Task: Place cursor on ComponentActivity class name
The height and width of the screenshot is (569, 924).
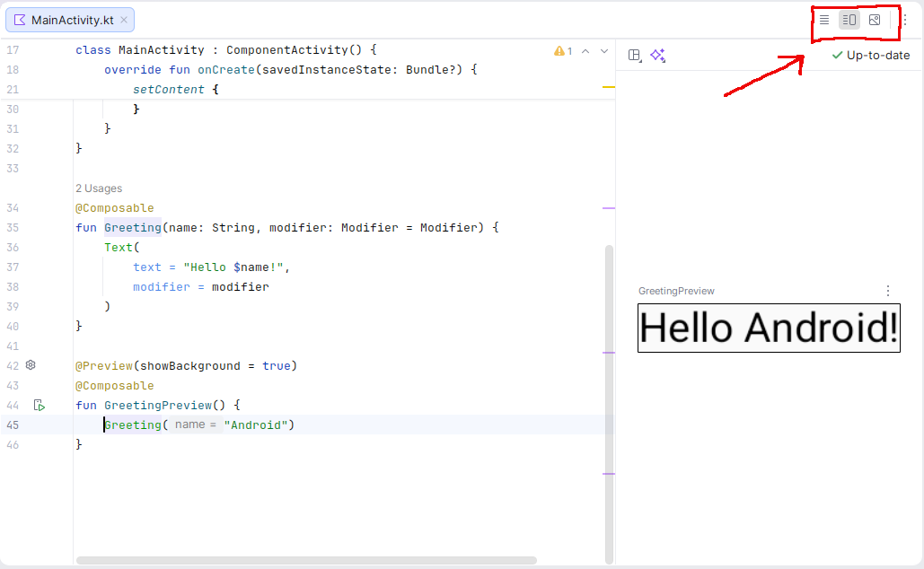Action: [287, 50]
